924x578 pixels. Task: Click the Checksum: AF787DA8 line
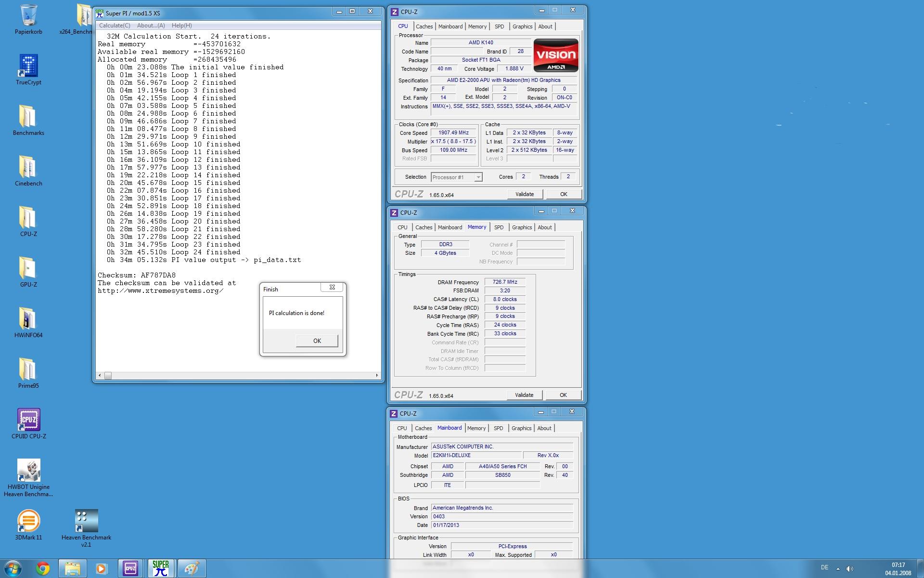tap(137, 275)
